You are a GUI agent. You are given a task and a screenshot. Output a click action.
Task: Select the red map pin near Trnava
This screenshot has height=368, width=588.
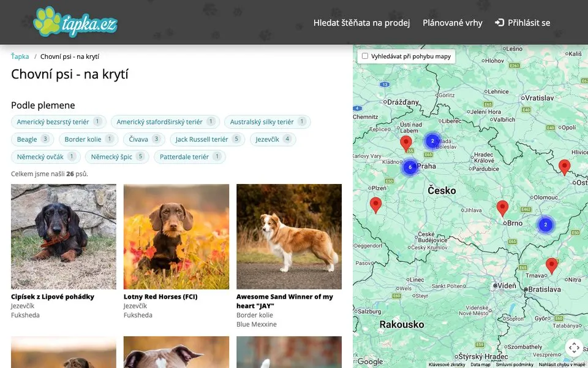(551, 266)
